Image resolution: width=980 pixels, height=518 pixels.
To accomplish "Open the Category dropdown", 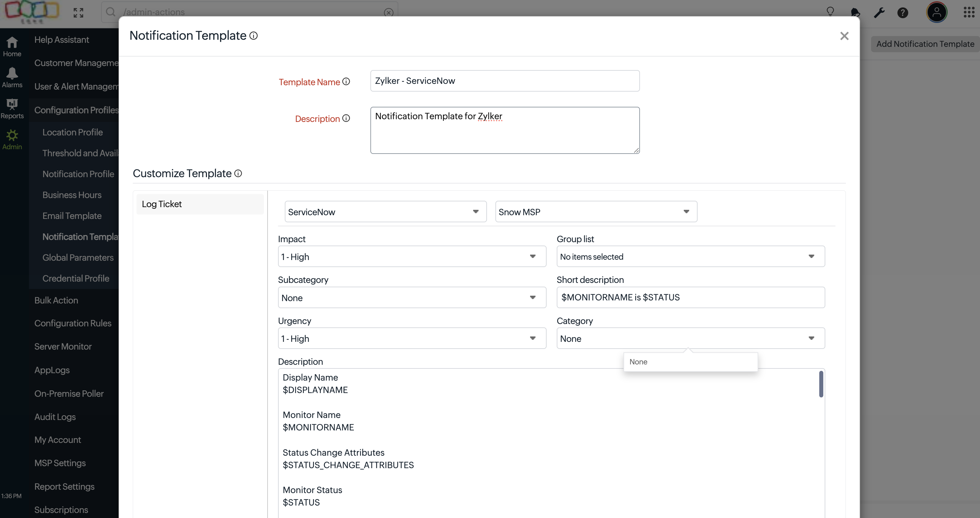I will point(691,338).
